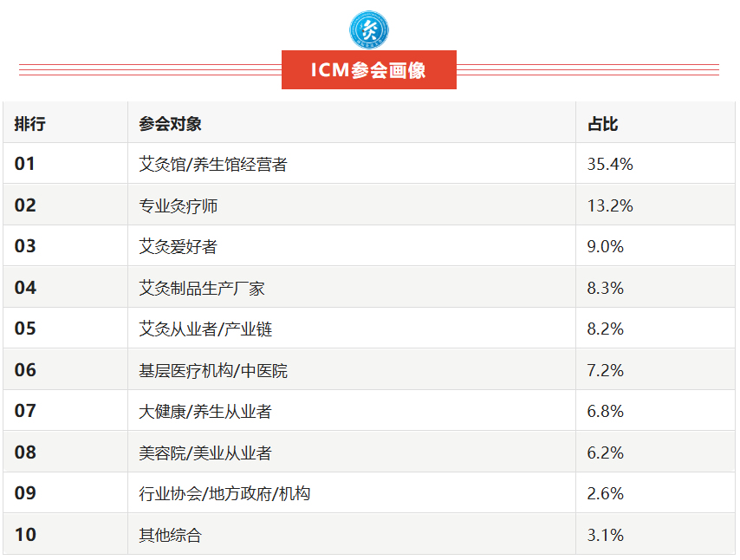
Task: Select the 美容院/美业从业者 cell
Action: [x=205, y=453]
